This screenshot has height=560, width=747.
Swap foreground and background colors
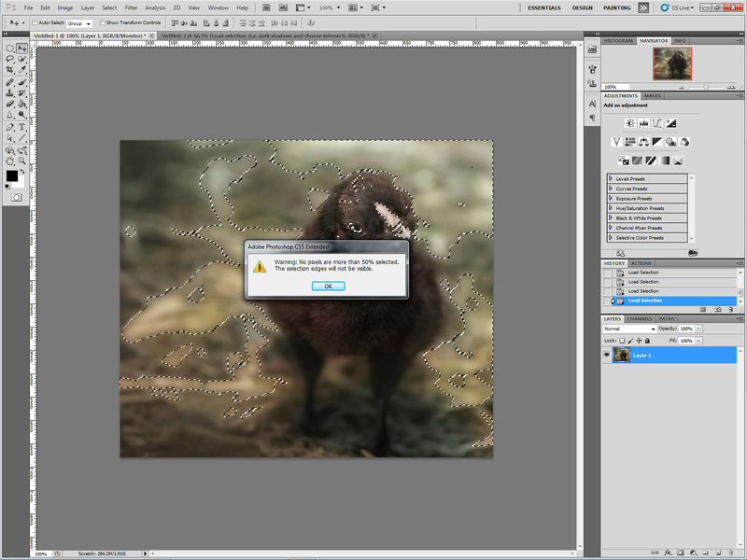[22, 172]
